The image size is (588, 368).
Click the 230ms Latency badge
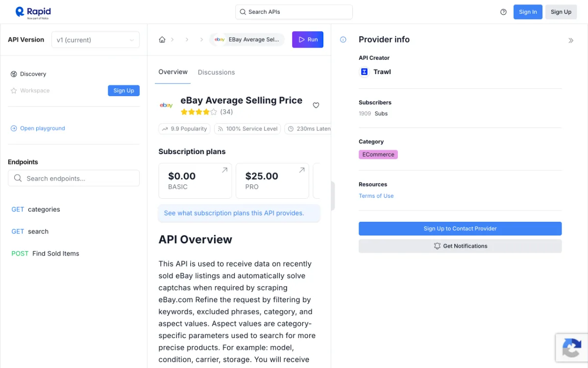[308, 129]
